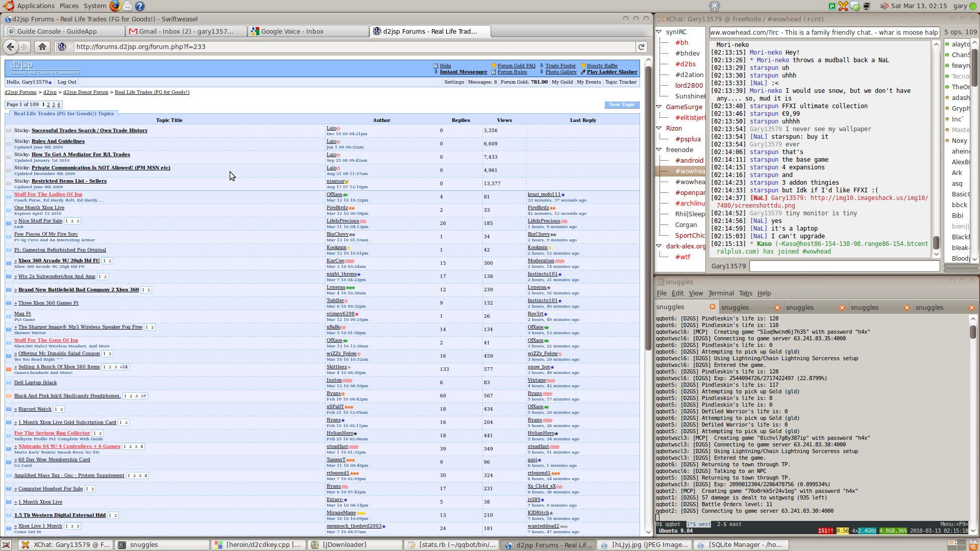Screen dimensions: 980x551
Task: Click the muted volume icon in the tray
Action: coord(884,6)
